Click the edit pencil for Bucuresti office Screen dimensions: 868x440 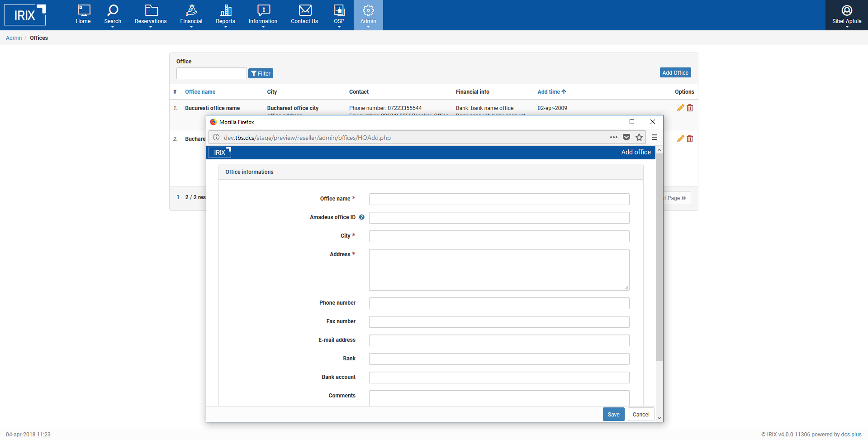click(x=680, y=108)
